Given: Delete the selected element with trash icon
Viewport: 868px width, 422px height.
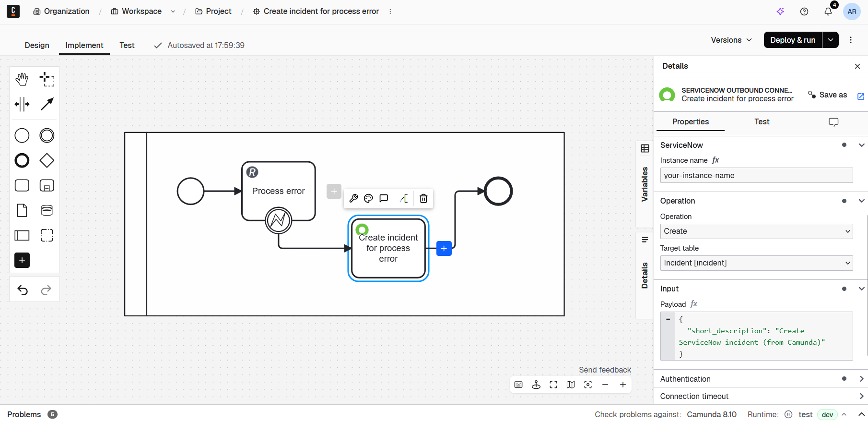Looking at the screenshot, I should pyautogui.click(x=423, y=198).
